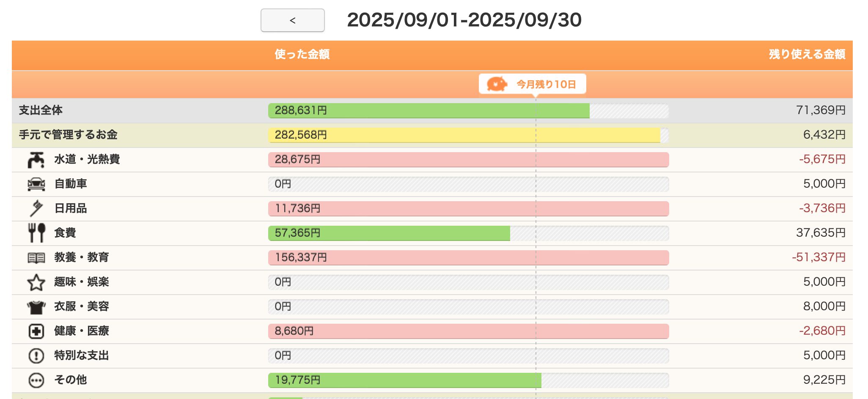
Task: Click the date range 2025/09/01-2025/09/30 title
Action: pos(464,20)
